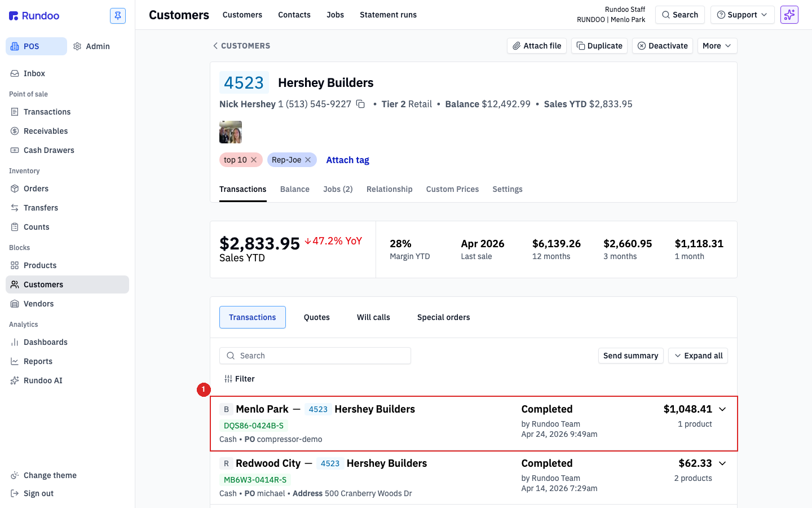The height and width of the screenshot is (508, 812).
Task: Select Customers in the sidebar
Action: point(68,284)
